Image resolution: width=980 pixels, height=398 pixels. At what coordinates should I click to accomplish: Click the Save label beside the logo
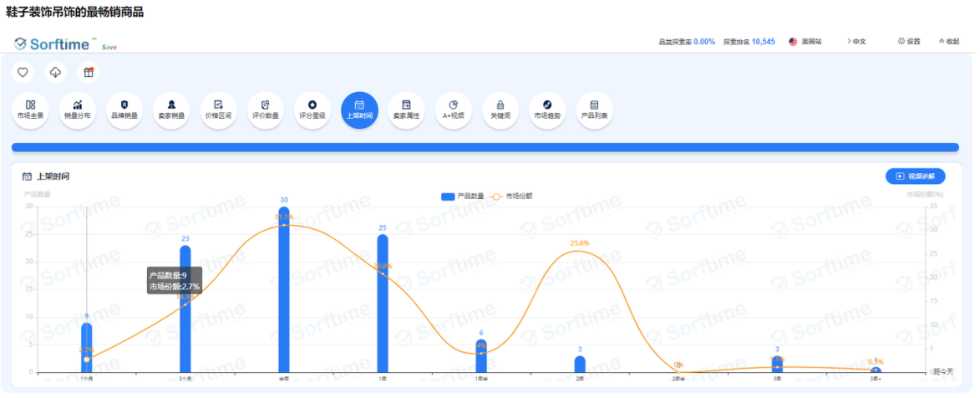point(109,47)
